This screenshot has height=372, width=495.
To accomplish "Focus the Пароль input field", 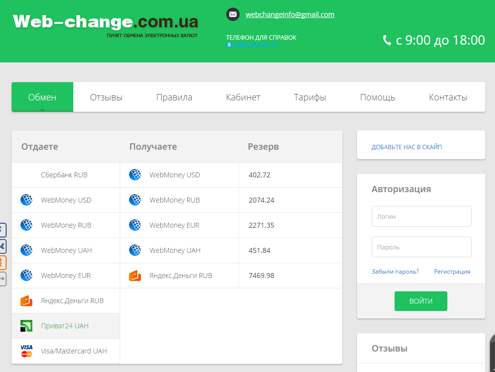I will pyautogui.click(x=422, y=247).
